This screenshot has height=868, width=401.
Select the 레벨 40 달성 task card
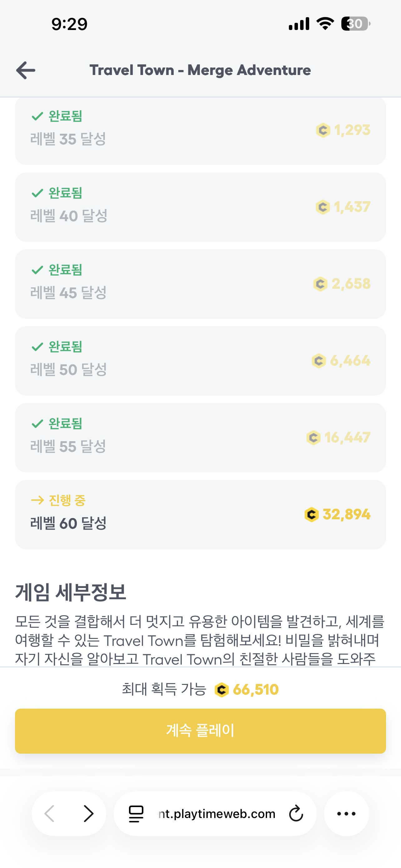pos(200,207)
